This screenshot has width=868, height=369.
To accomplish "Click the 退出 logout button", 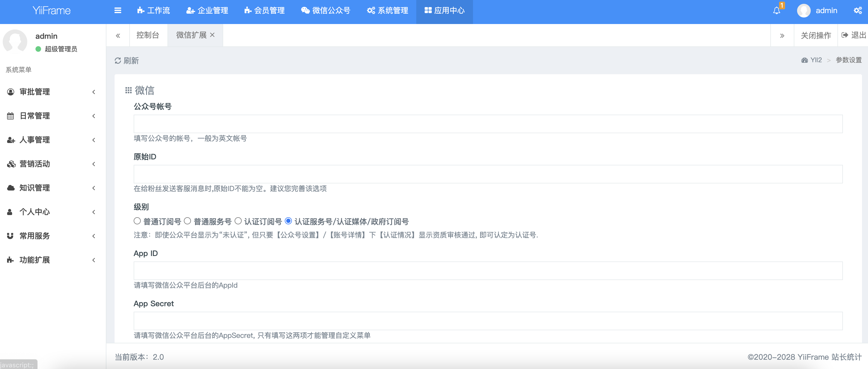I will [854, 35].
